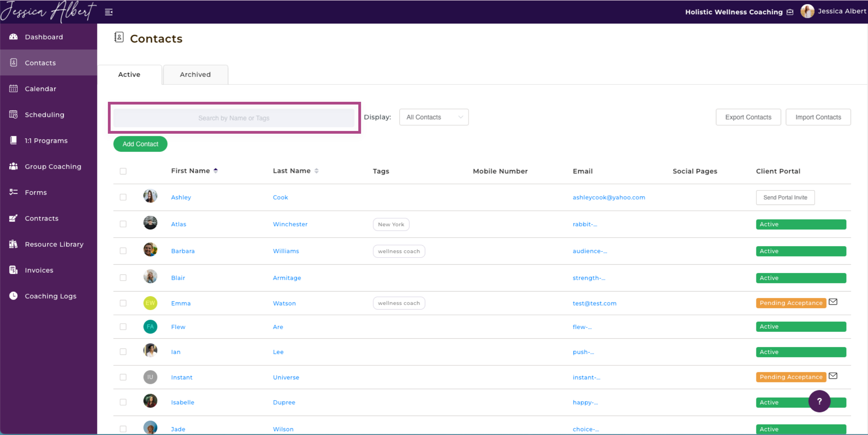Image resolution: width=868 pixels, height=435 pixels.
Task: Click the Resource Library books icon
Action: 14,244
